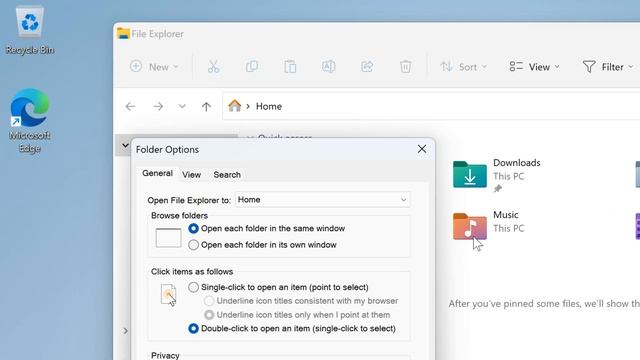Click the Cut scissors icon
This screenshot has width=640, height=360.
[x=213, y=67]
